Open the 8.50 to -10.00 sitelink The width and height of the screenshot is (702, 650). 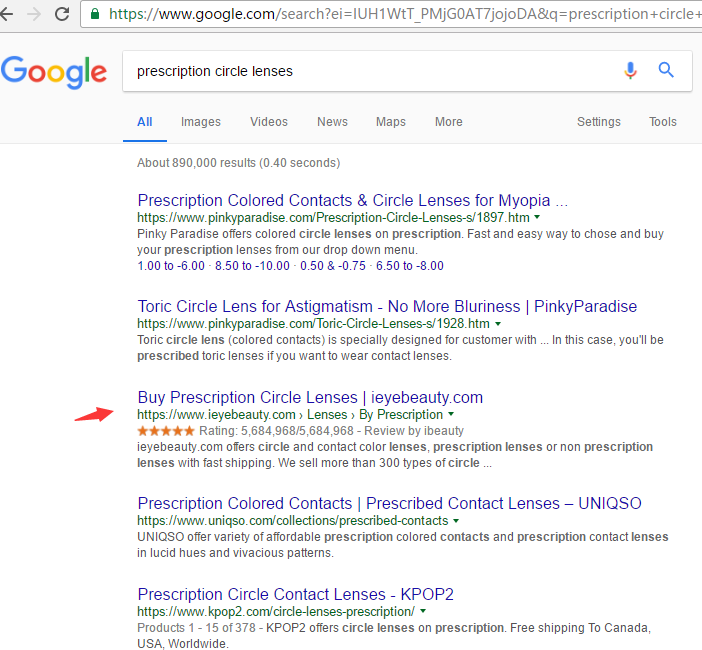[252, 266]
